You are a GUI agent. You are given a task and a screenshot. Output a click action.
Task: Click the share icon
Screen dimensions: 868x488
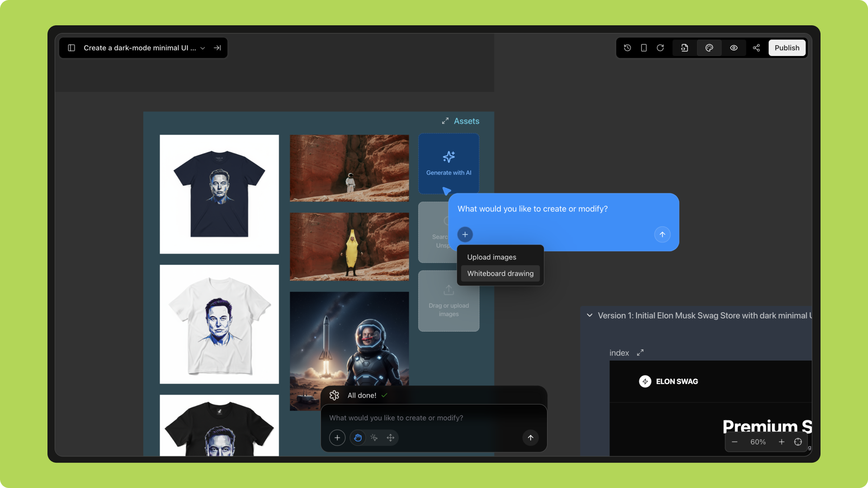coord(756,48)
